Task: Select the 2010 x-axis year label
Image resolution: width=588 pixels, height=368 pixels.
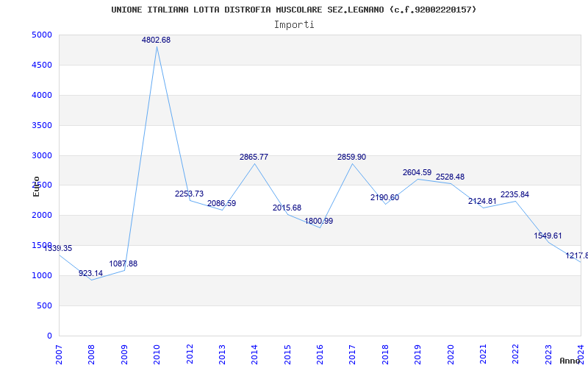Action: (x=157, y=355)
